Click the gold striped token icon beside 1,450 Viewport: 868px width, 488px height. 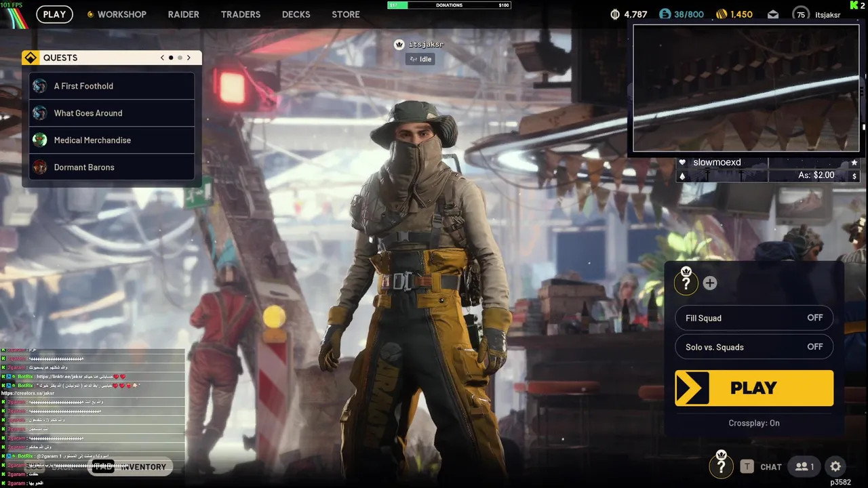722,14
